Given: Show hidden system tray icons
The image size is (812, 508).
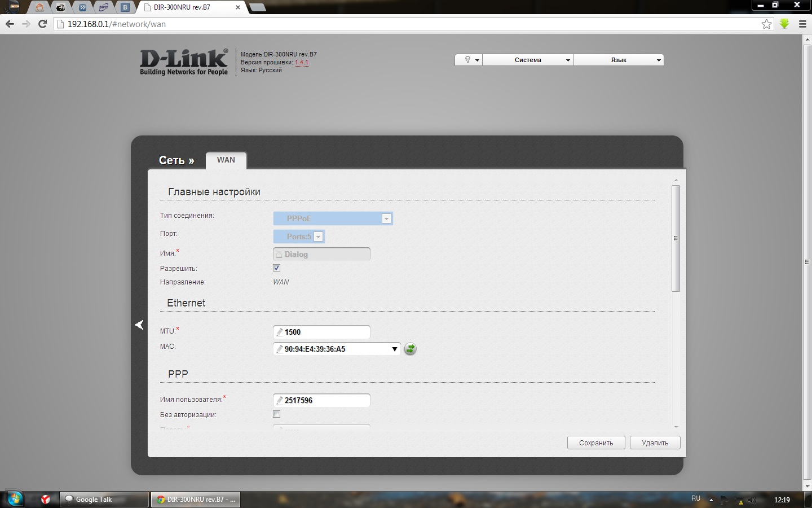Looking at the screenshot, I should coord(711,500).
